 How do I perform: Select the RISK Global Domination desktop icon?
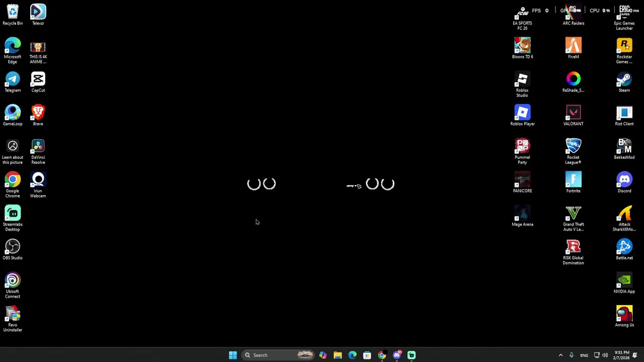[574, 252]
